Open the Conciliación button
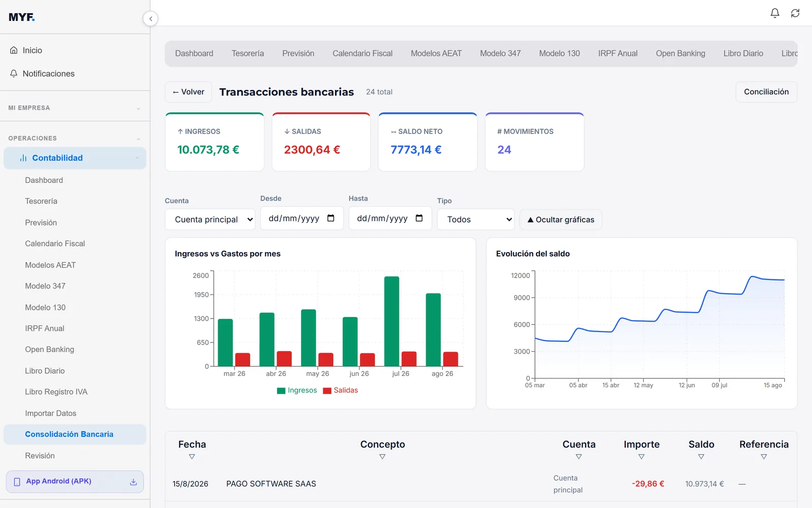Screen dimensions: 812x508 (766, 92)
